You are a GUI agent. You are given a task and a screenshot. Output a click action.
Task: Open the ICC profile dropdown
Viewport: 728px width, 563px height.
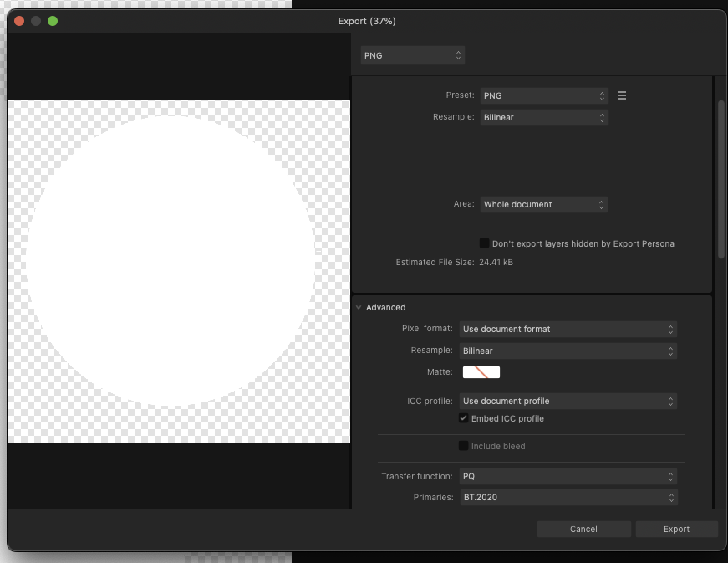568,401
